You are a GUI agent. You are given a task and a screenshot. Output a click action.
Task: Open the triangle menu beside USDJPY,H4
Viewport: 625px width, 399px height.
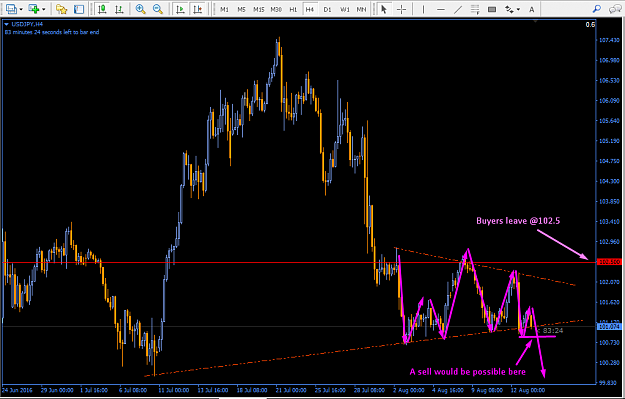[x=6, y=24]
